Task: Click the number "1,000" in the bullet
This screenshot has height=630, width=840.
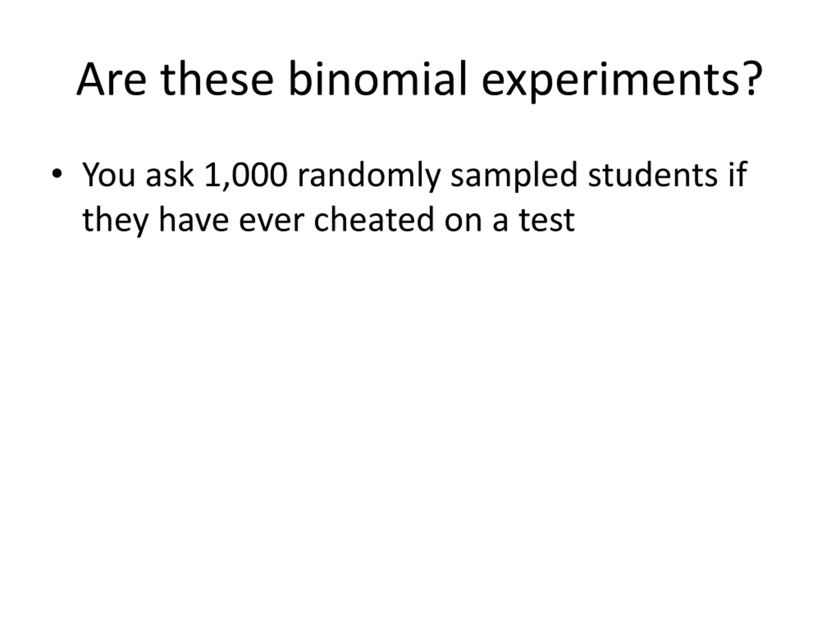Action: (246, 175)
